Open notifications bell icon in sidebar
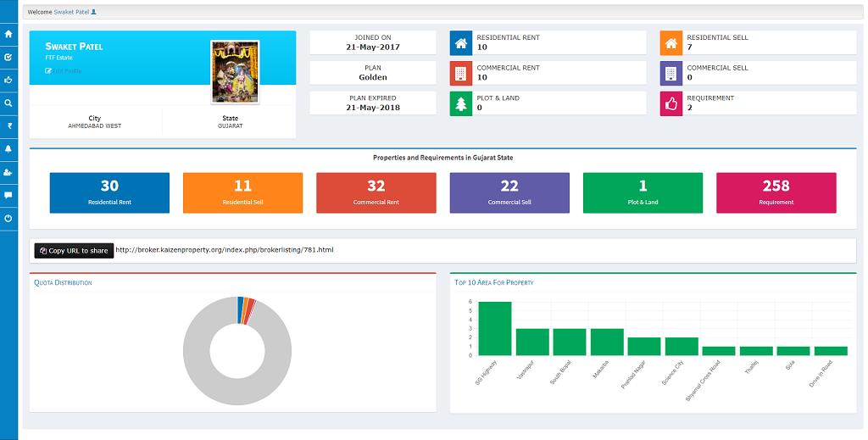 point(8,149)
